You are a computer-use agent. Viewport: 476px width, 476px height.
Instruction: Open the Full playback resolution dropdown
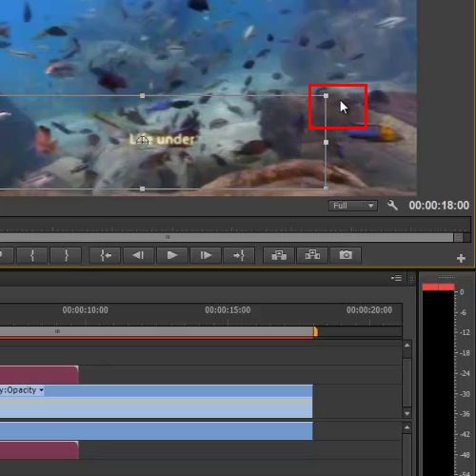coord(353,206)
